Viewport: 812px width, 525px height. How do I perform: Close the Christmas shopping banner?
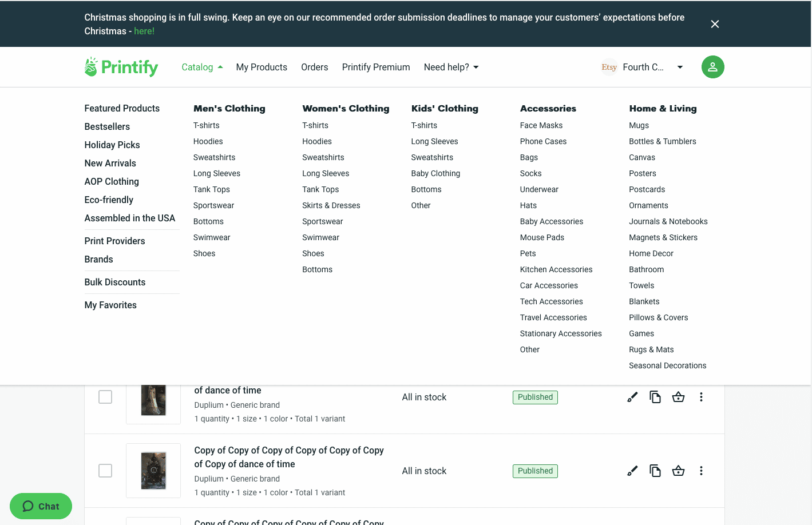coord(715,24)
